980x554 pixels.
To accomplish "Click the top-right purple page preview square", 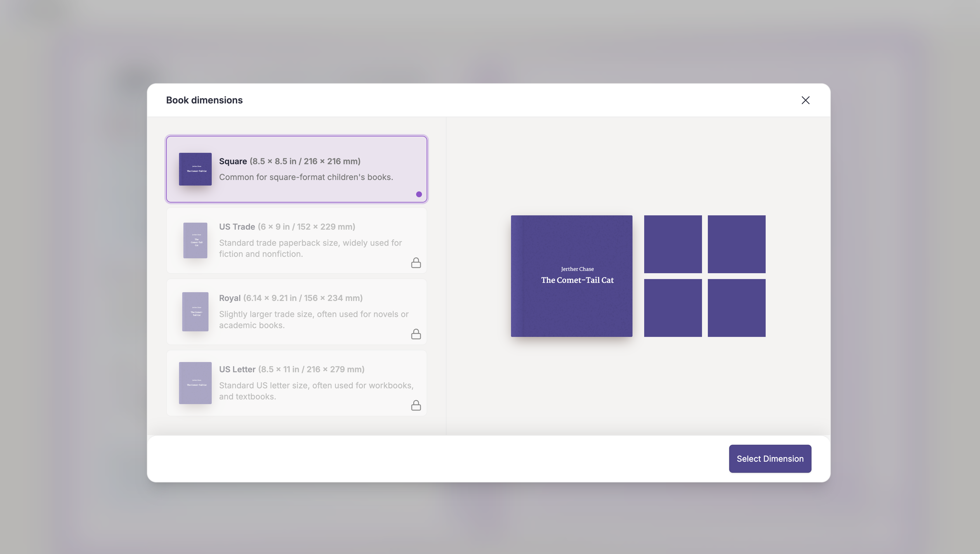I will (x=736, y=244).
